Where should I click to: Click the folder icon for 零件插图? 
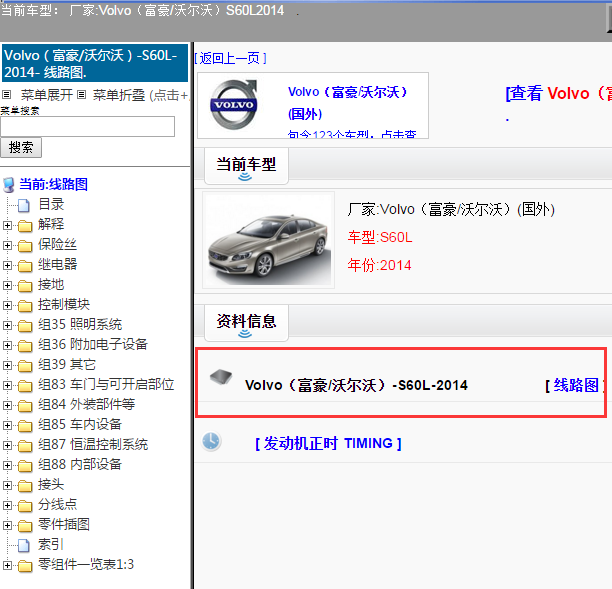pyautogui.click(x=25, y=525)
